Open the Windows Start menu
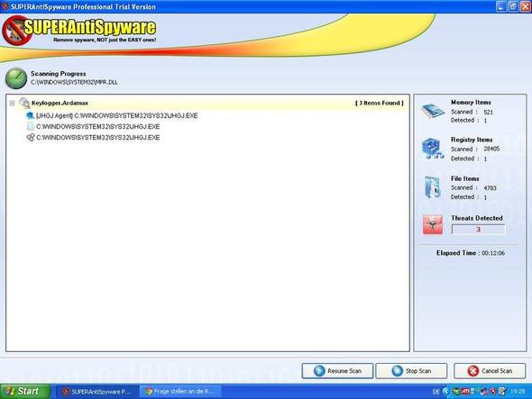The width and height of the screenshot is (532, 399). point(25,392)
